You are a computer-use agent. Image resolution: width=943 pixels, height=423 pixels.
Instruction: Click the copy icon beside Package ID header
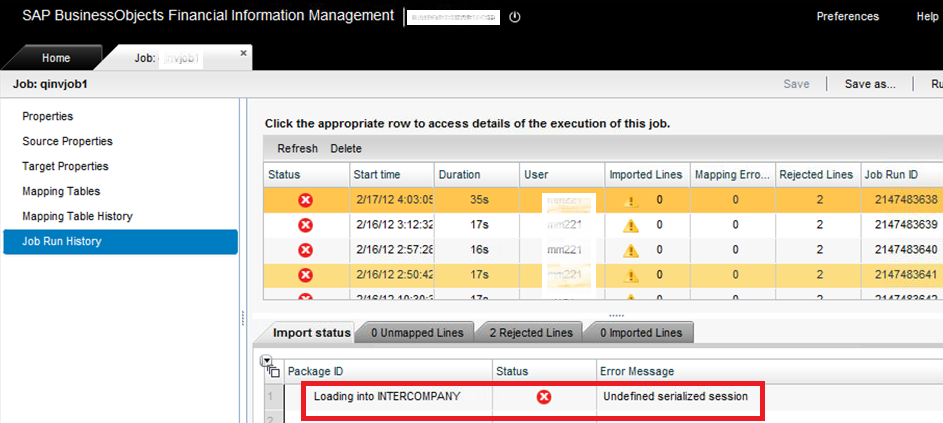(274, 372)
